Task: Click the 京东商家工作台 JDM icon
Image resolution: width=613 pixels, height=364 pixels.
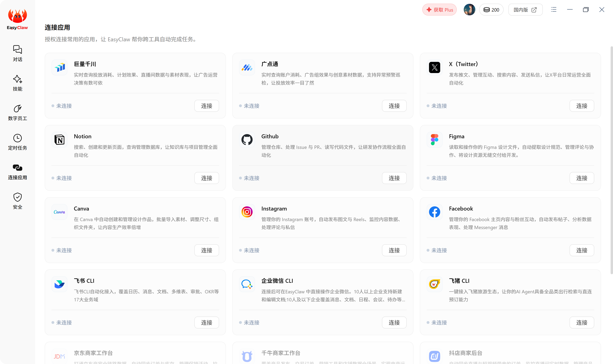Action: tap(60, 356)
